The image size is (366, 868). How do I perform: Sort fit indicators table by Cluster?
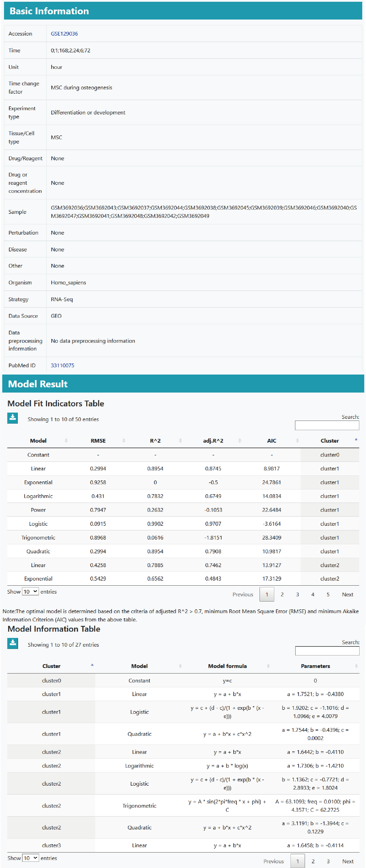click(330, 440)
